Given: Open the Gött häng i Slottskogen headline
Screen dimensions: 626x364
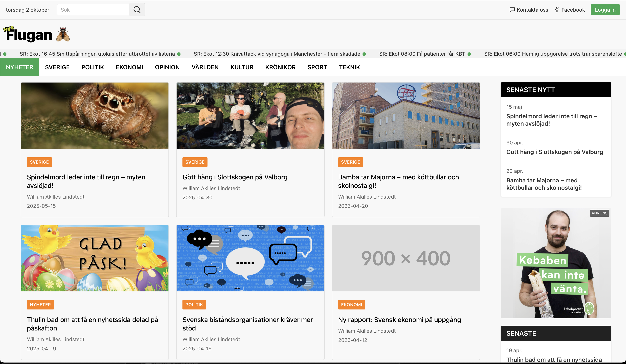Looking at the screenshot, I should [x=235, y=177].
